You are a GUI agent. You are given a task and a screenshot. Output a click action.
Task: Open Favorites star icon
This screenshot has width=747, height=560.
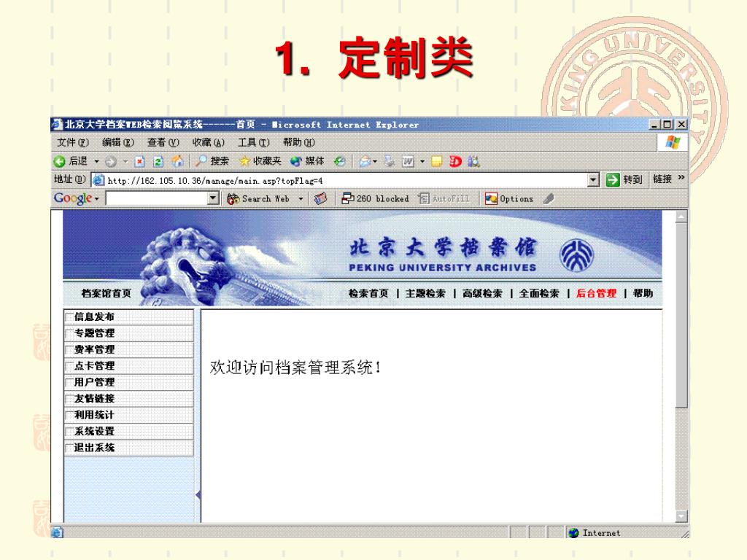pos(244,161)
